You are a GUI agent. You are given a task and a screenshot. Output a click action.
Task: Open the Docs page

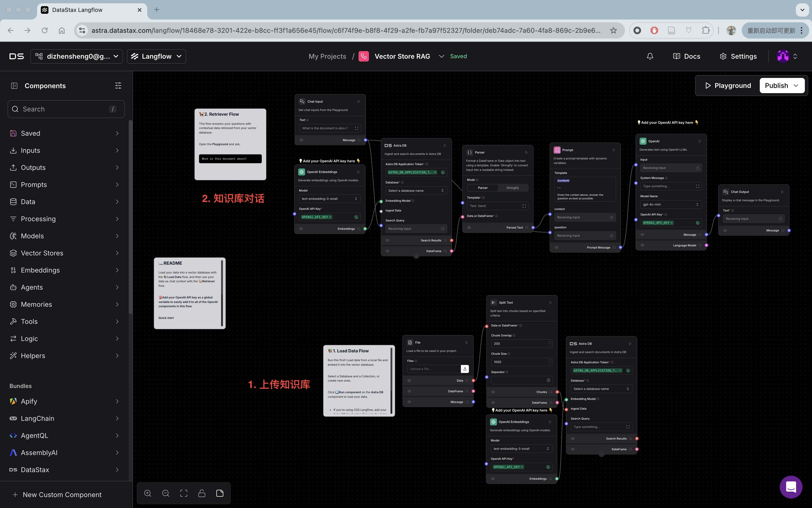tap(686, 56)
